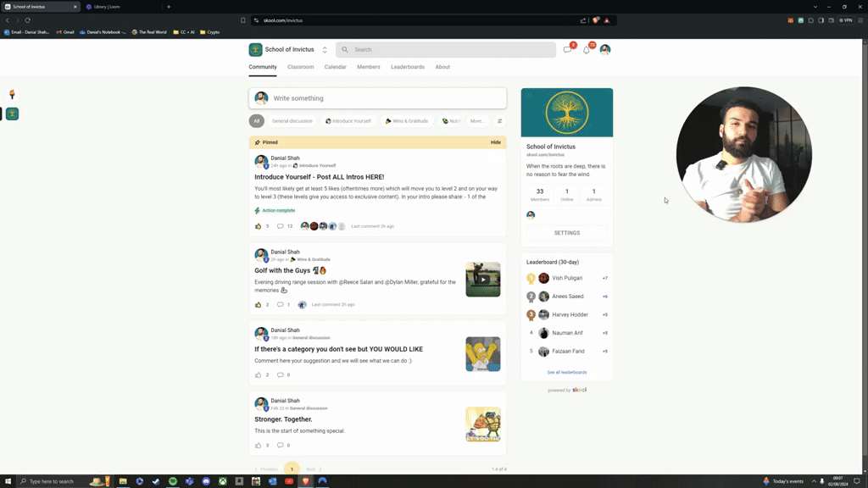Switch to the Classroom tab

pyautogui.click(x=301, y=67)
